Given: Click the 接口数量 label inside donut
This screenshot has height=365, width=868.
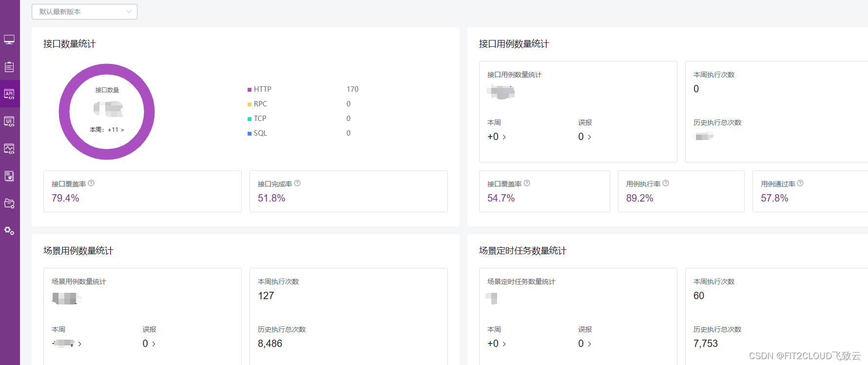Looking at the screenshot, I should click(107, 90).
